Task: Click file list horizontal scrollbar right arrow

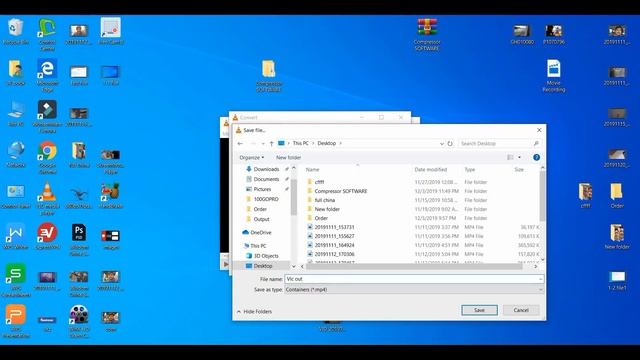Action: click(x=536, y=267)
